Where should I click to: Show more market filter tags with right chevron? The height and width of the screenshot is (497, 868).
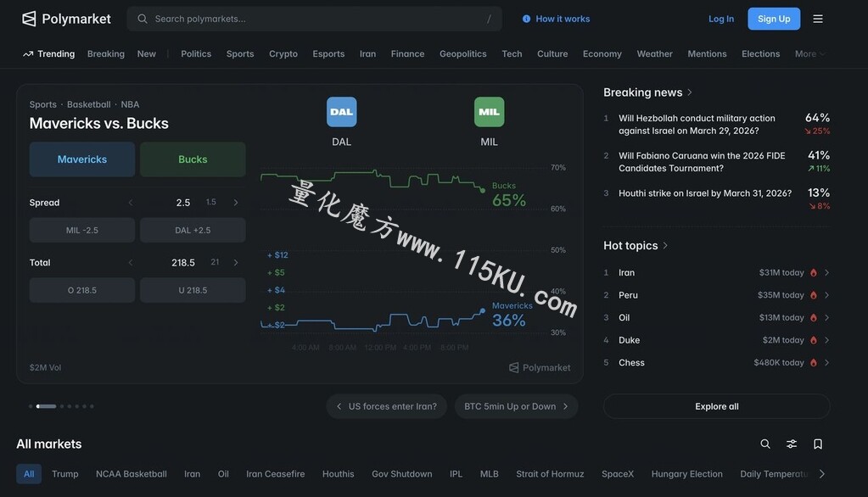pos(822,474)
